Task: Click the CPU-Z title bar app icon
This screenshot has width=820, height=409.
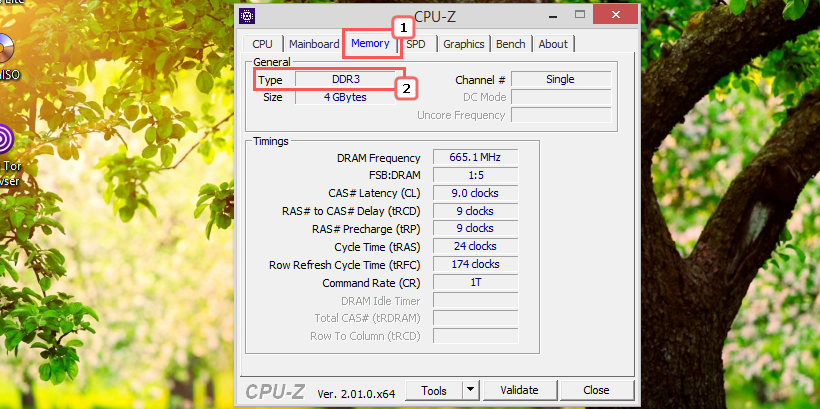Action: 247,16
